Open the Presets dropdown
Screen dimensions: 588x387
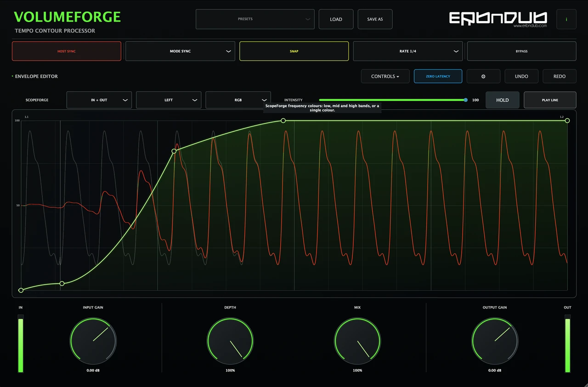pyautogui.click(x=255, y=19)
